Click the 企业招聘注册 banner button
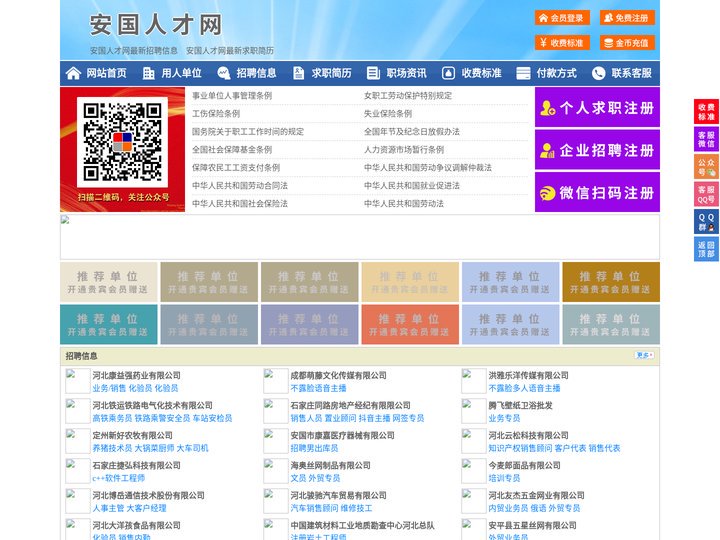Viewport: 720px width, 540px height. (x=597, y=150)
